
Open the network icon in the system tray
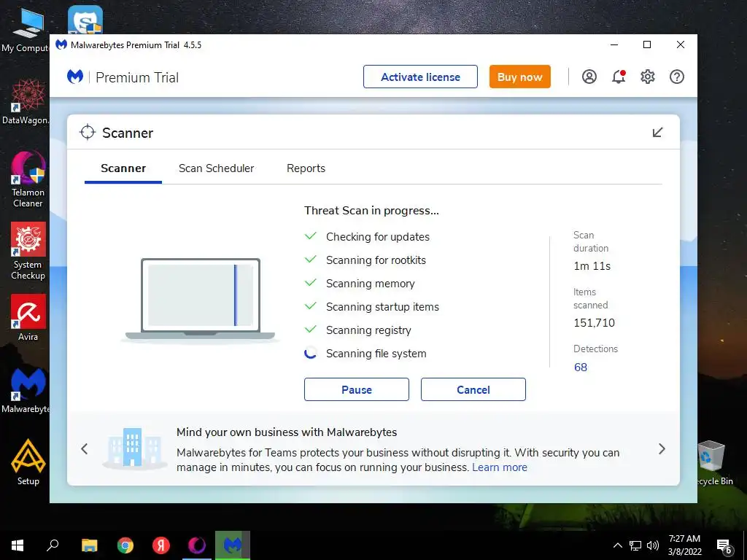[x=635, y=545]
